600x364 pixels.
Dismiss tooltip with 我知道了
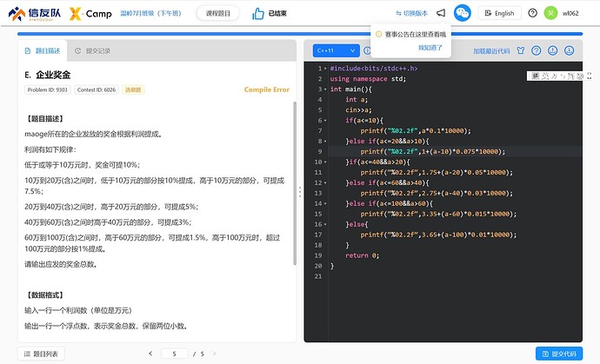pos(430,48)
